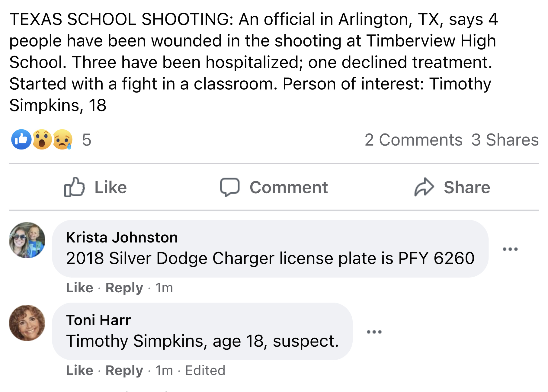Open options menu for Toni Harr's comment

[374, 332]
